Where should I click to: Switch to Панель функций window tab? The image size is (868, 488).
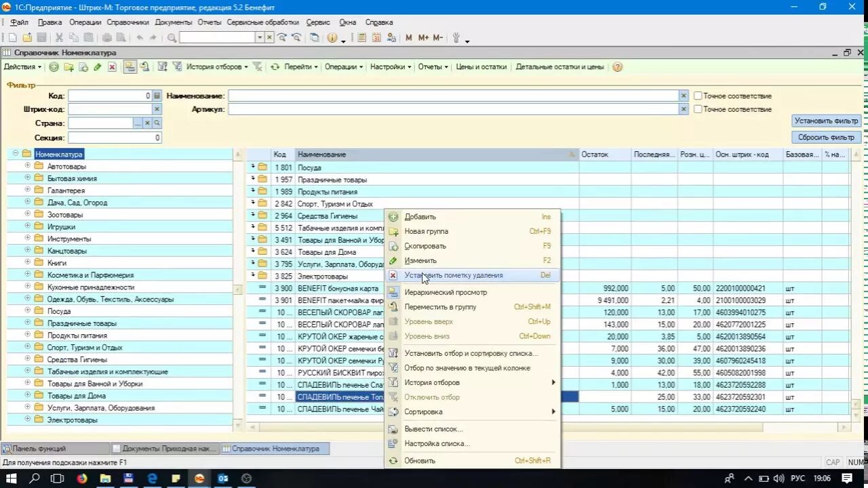(x=56, y=449)
